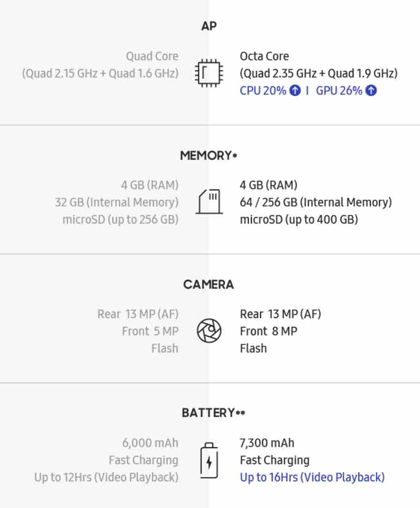Click the 64 / 256 GB internal memory text
The image size is (420, 508).
[315, 202]
